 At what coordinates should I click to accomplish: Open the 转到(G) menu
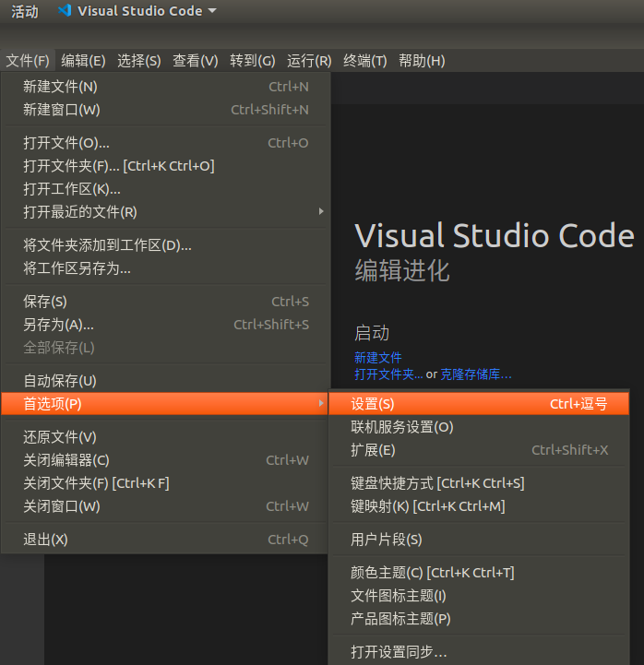point(253,61)
